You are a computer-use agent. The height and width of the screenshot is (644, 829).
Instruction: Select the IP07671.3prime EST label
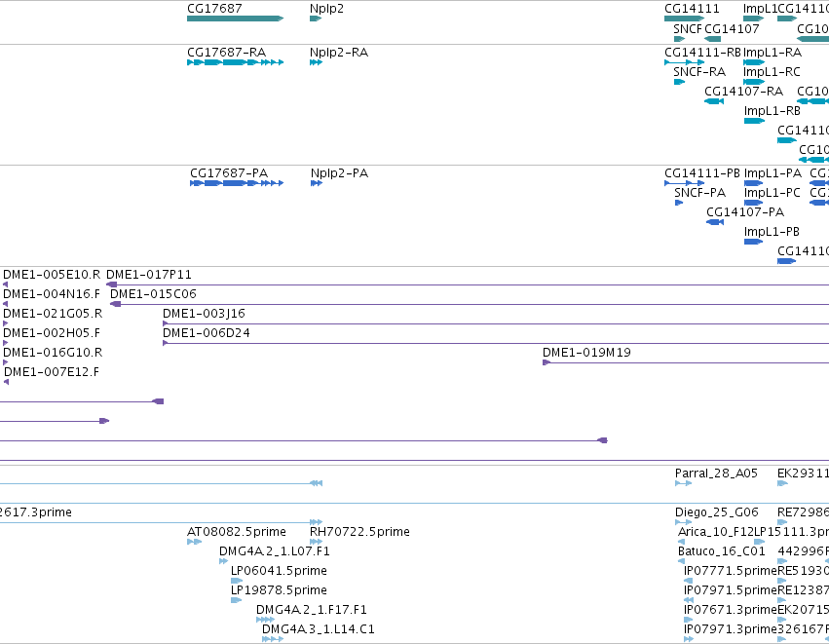[731, 611]
